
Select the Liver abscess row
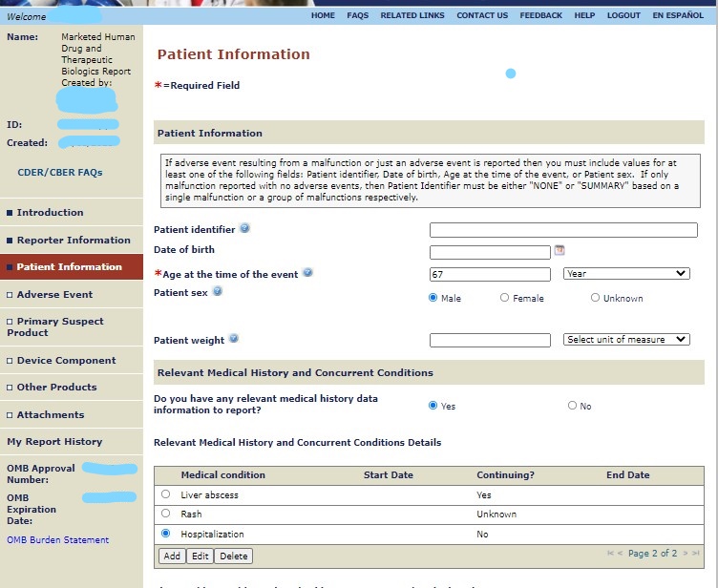pyautogui.click(x=166, y=494)
